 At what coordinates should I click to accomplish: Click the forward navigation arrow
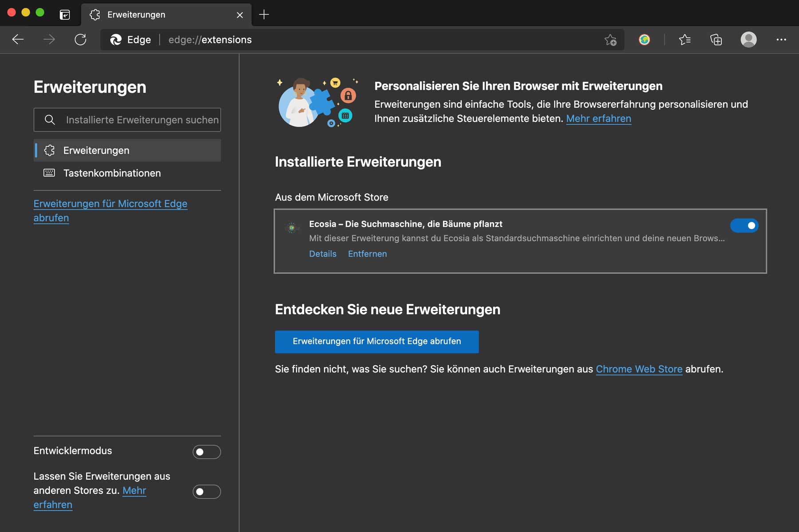click(49, 39)
